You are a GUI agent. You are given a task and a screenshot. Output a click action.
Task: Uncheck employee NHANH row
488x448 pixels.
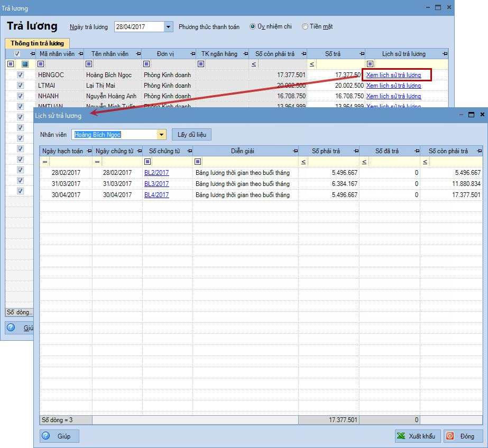20,96
